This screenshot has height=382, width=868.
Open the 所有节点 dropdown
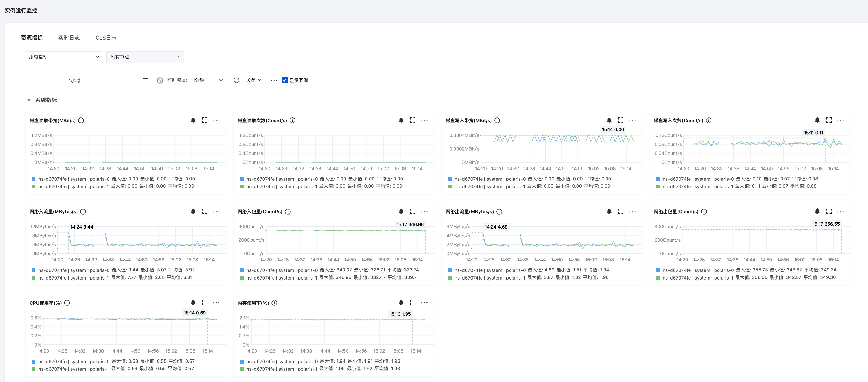tap(145, 57)
